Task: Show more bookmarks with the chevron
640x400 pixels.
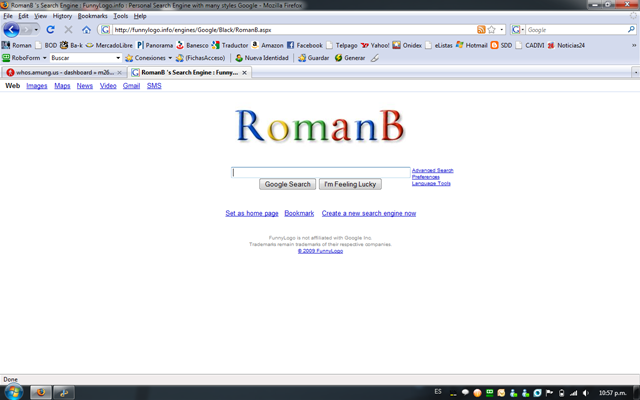Action: point(634,45)
